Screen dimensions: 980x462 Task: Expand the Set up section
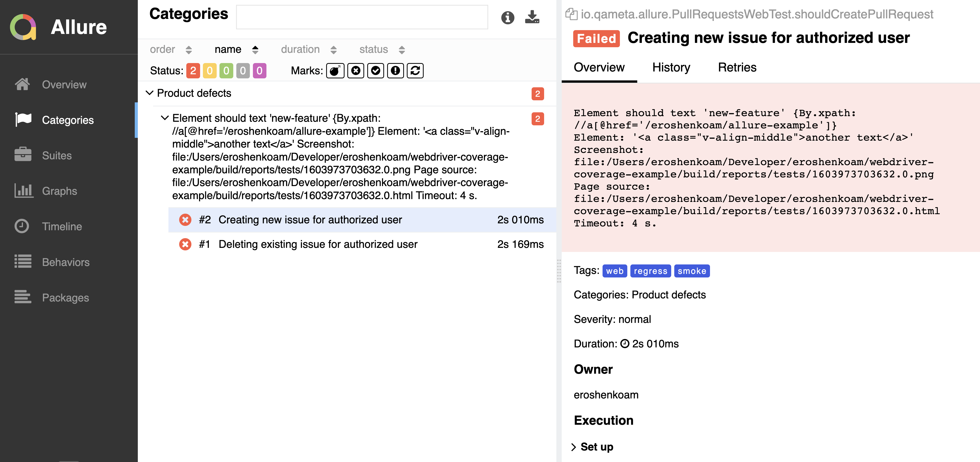[x=596, y=447]
